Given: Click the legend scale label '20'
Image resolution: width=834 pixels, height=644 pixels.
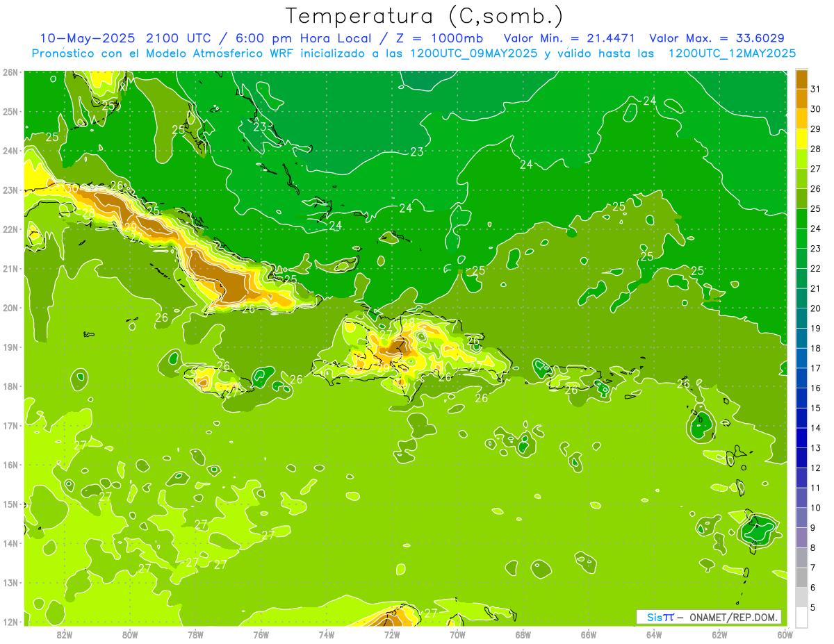Looking at the screenshot, I should 816,308.
